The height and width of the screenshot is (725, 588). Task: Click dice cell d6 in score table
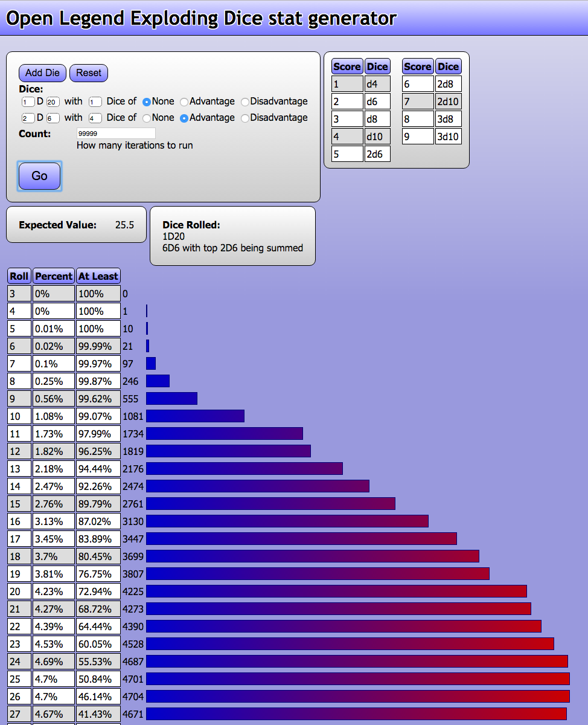coord(378,101)
